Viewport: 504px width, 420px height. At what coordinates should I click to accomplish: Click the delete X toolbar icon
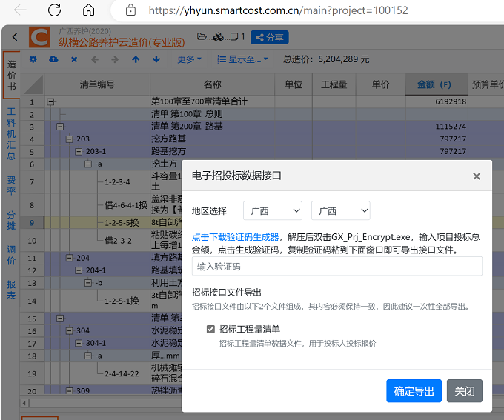pyautogui.click(x=74, y=59)
